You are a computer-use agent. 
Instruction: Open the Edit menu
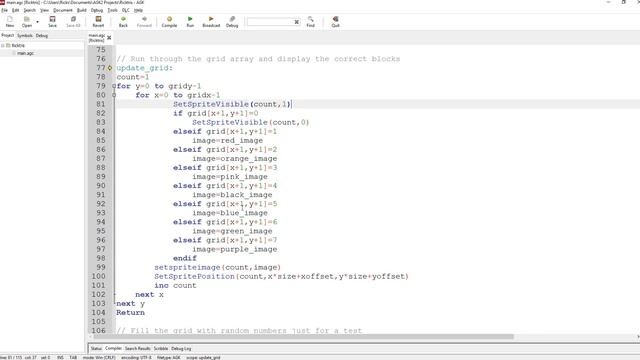tap(16, 10)
